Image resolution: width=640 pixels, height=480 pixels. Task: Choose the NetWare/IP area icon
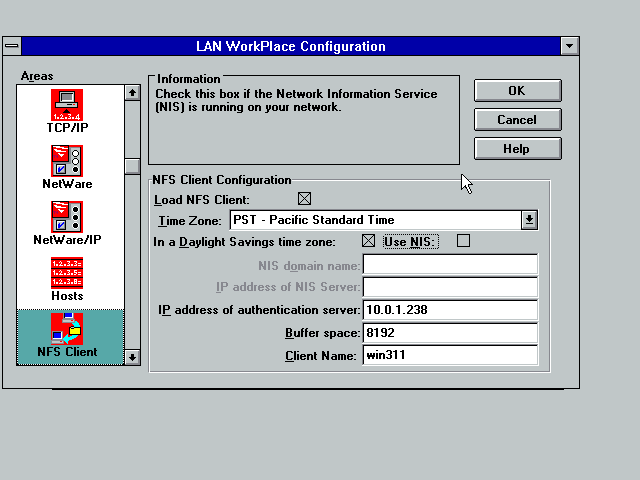click(x=67, y=217)
